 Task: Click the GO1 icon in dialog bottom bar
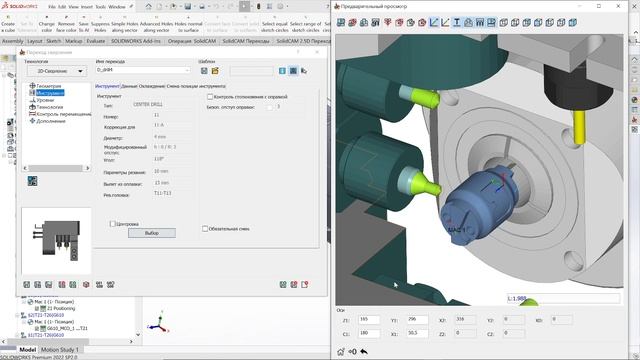99,284
